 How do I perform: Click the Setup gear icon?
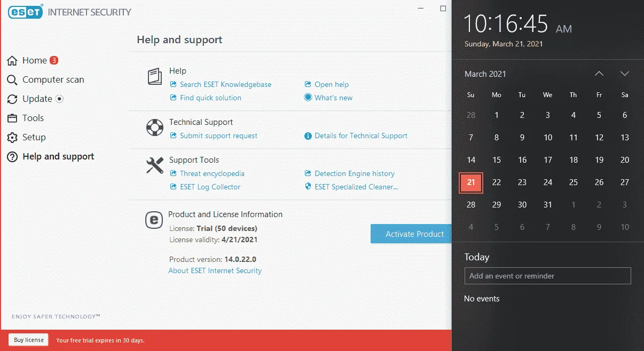pyautogui.click(x=12, y=138)
